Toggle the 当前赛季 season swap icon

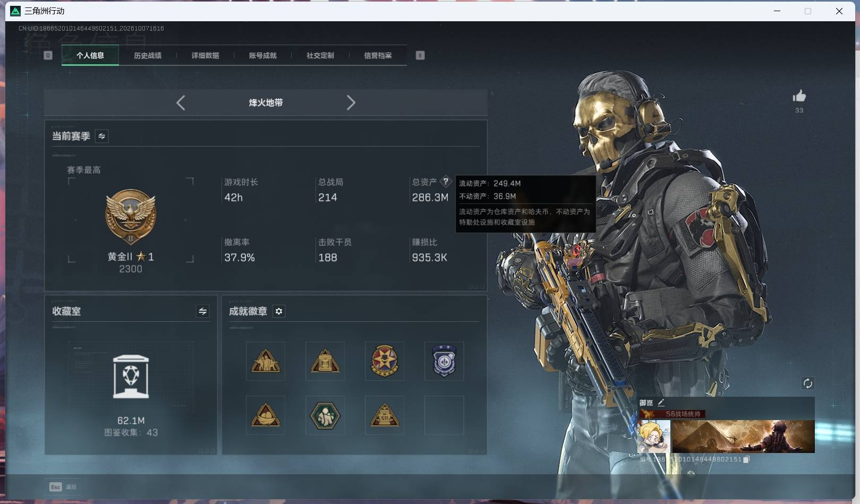pyautogui.click(x=101, y=136)
